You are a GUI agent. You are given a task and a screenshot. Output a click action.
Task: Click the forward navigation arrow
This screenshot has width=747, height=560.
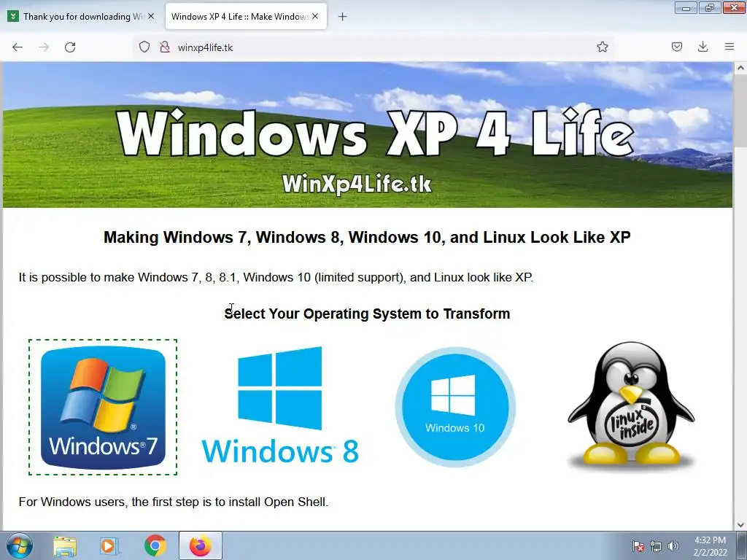(44, 47)
